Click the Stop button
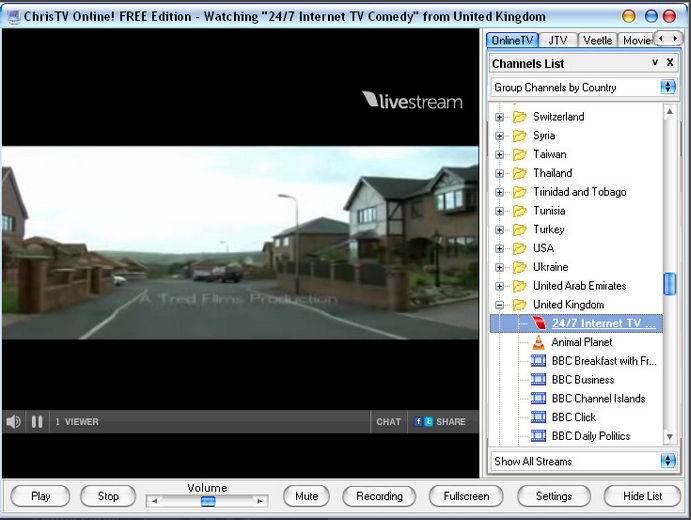This screenshot has width=691, height=520. point(108,496)
